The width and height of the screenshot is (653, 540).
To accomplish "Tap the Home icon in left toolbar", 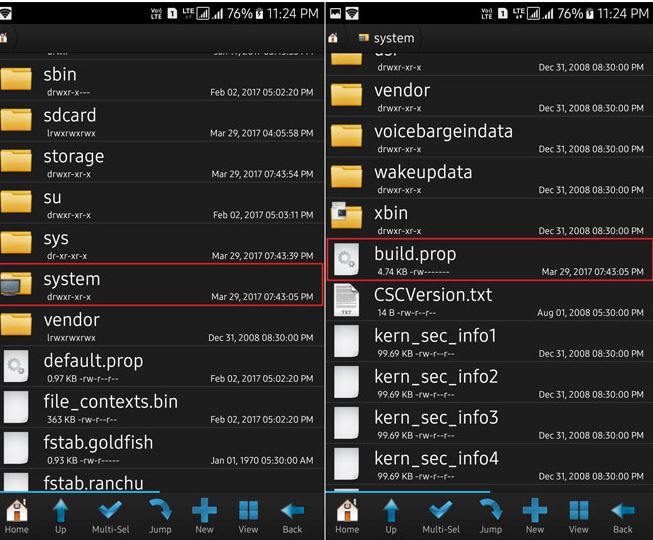I will click(x=17, y=514).
